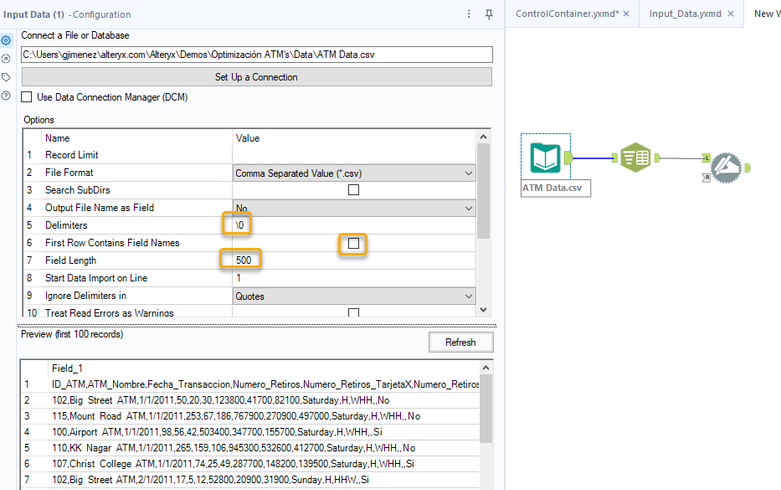Select the Select tool on the canvas

point(636,157)
